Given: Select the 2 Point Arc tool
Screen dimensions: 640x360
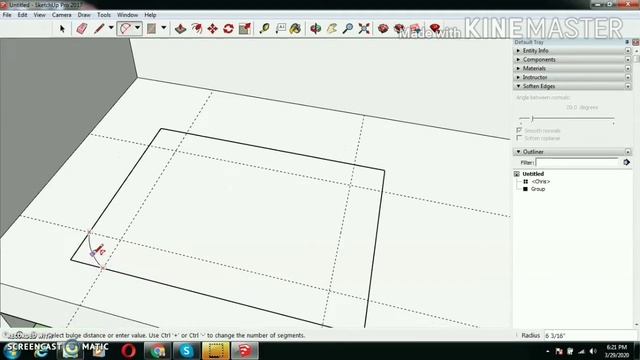Looking at the screenshot, I should coord(125,29).
